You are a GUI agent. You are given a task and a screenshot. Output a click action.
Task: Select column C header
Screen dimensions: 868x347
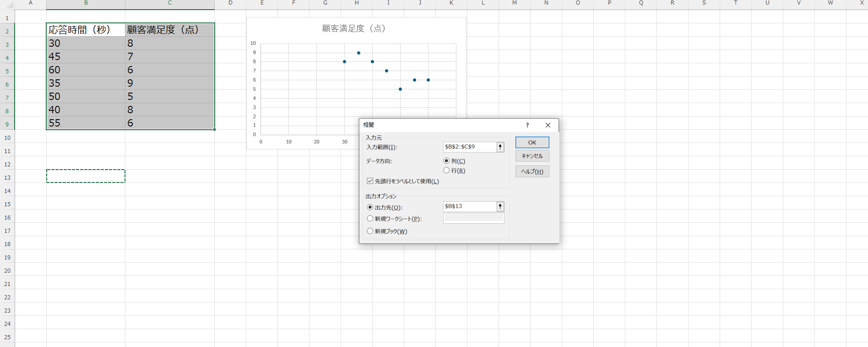[170, 3]
